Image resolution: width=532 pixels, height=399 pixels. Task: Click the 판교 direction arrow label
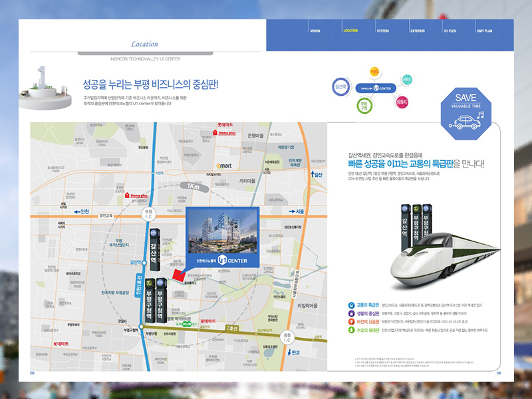pos(294,352)
